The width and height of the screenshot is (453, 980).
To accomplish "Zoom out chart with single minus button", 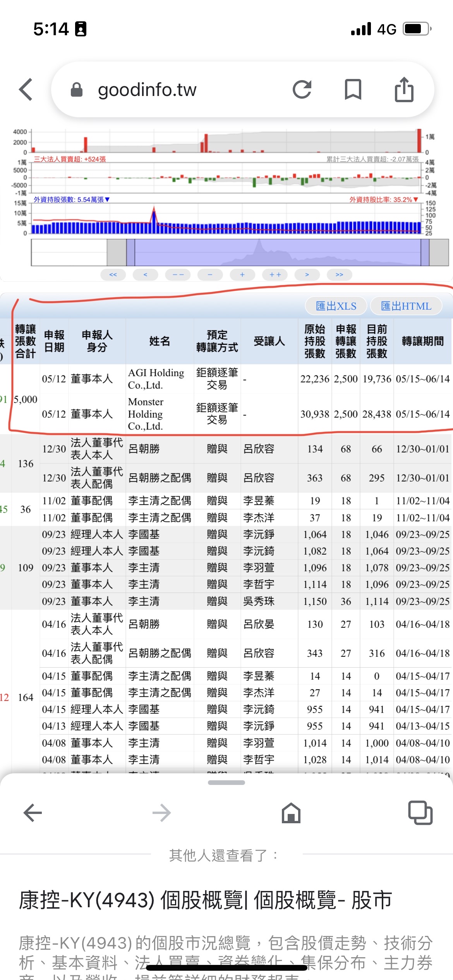I will pos(210,275).
